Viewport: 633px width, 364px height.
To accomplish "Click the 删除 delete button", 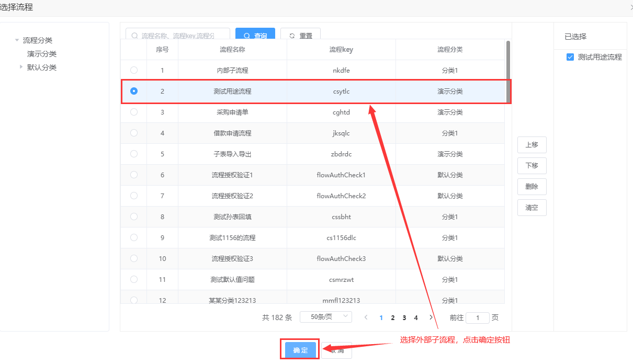I will [532, 187].
